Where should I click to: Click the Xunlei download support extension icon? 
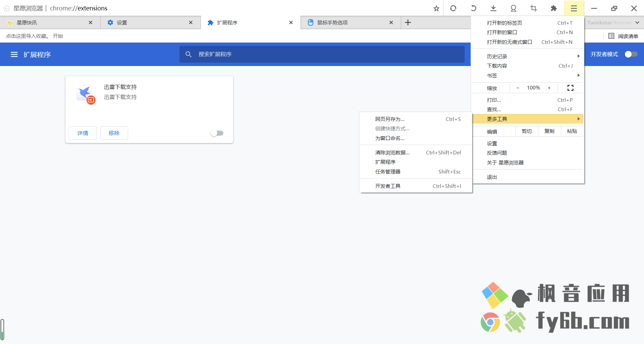pos(86,94)
